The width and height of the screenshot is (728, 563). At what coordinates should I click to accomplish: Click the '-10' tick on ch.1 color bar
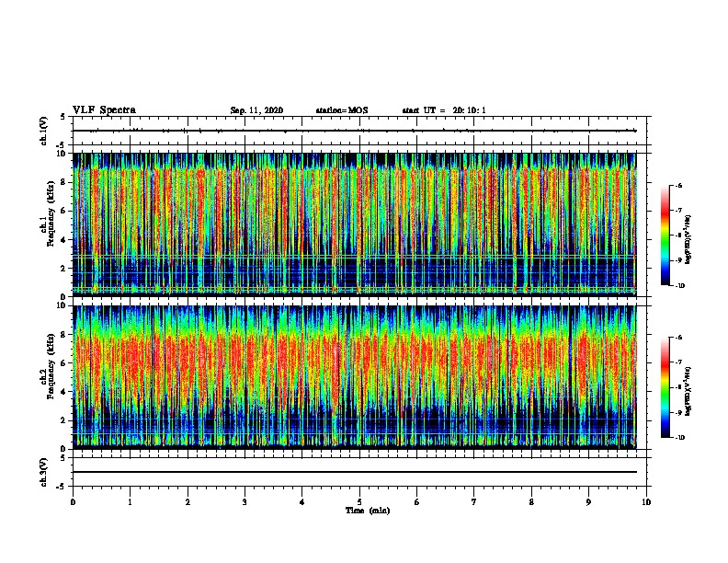coord(679,286)
